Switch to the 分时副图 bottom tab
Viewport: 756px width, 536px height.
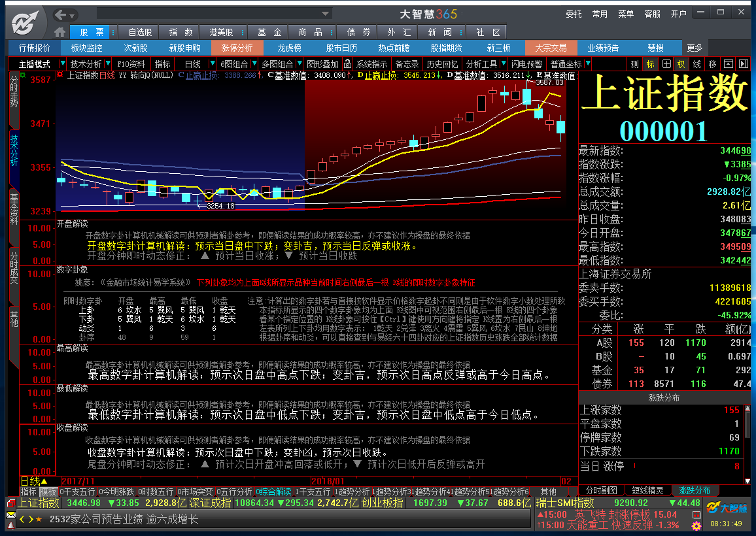601,490
